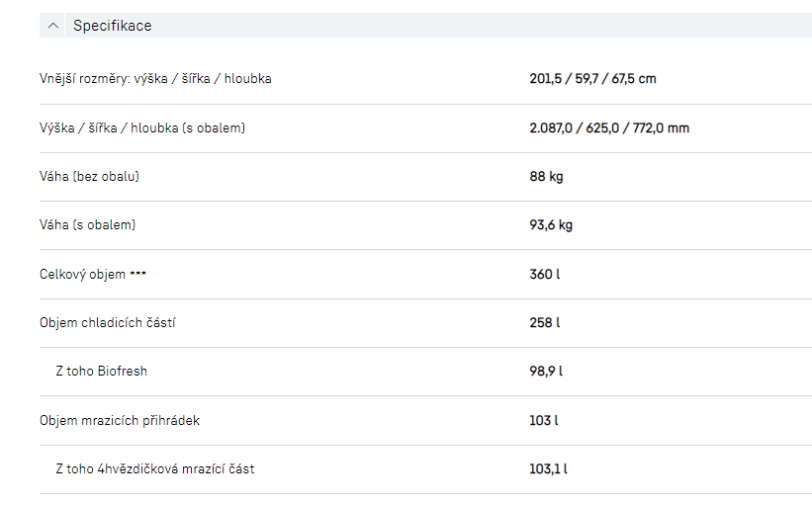Click the Váha (bez obalu) label
The width and height of the screenshot is (812, 505).
pos(89,177)
